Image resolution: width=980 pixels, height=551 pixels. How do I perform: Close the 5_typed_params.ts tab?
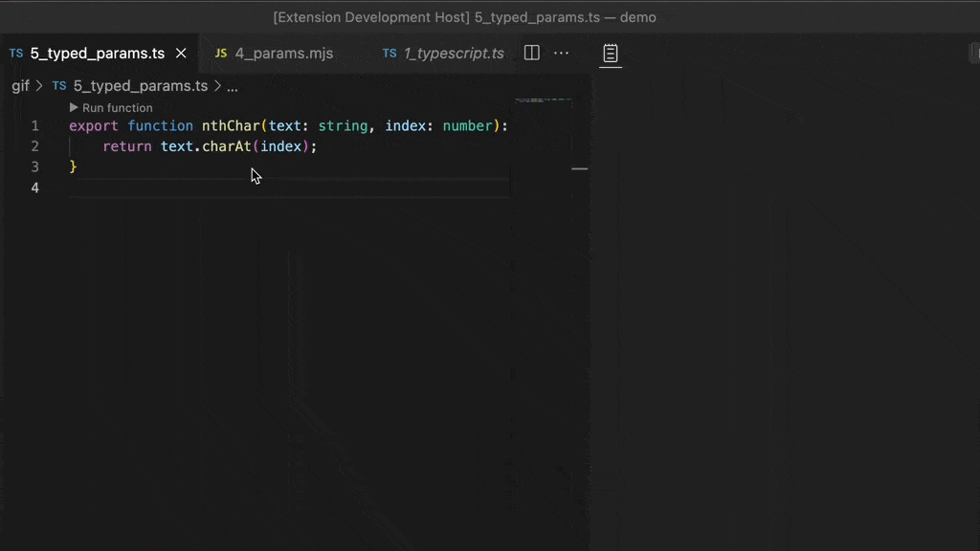click(x=181, y=54)
